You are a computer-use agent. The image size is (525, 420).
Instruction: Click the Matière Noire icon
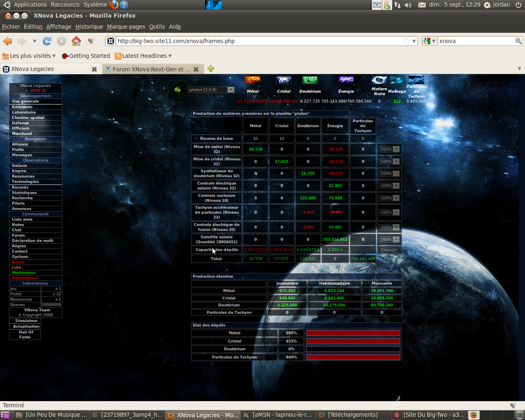click(x=379, y=80)
